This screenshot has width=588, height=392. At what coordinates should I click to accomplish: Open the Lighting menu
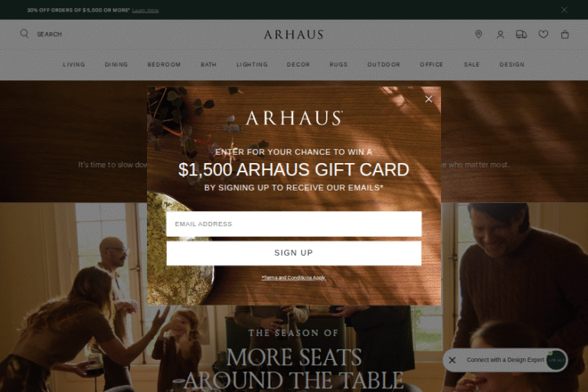pos(252,64)
